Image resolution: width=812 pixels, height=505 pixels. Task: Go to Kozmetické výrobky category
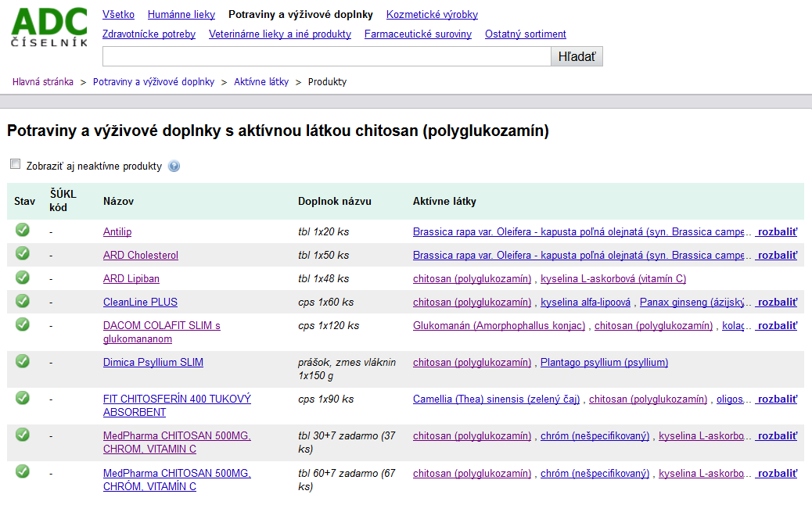(432, 15)
